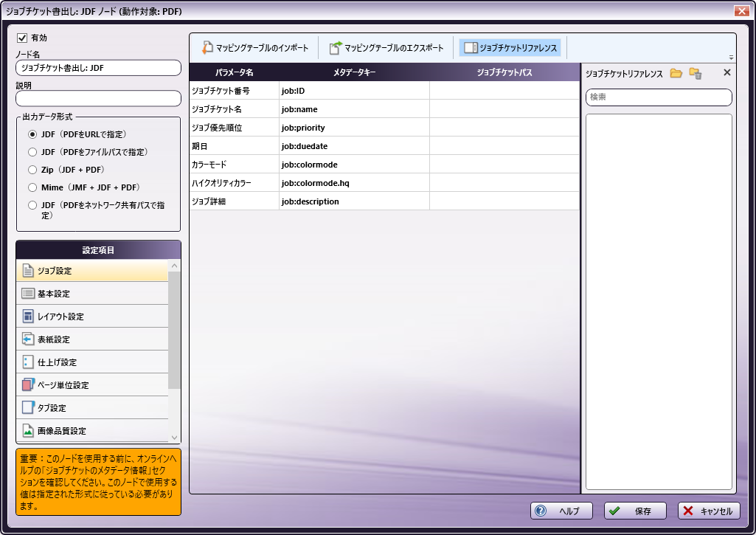
Task: Click the ハイクオリティカラー parameter cell
Action: tap(235, 183)
